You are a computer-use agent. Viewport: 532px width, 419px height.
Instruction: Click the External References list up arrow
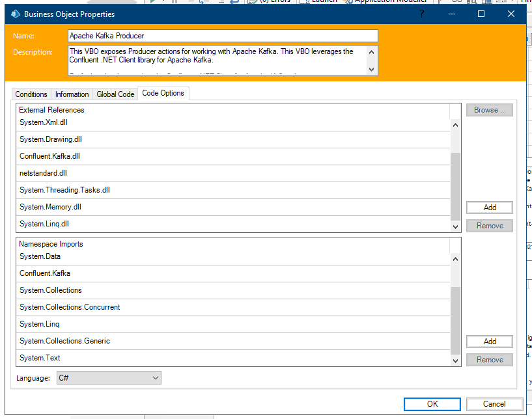[455, 125]
